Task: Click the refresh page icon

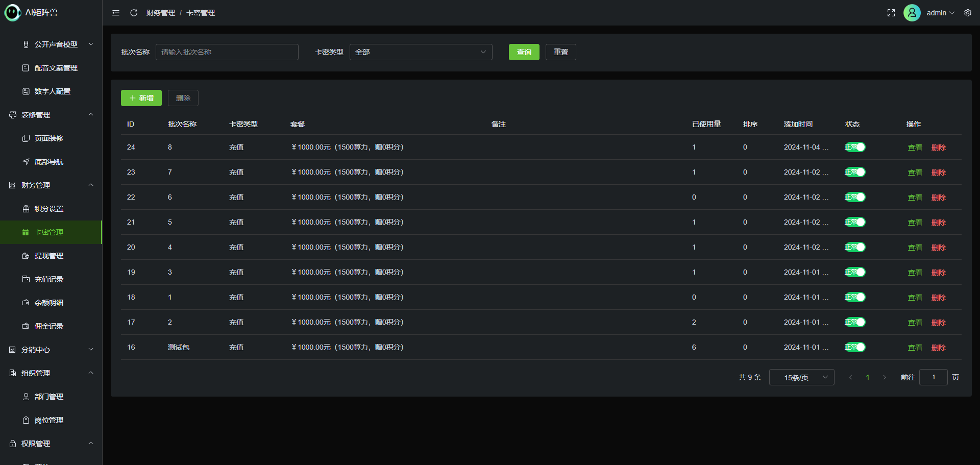Action: (x=134, y=13)
